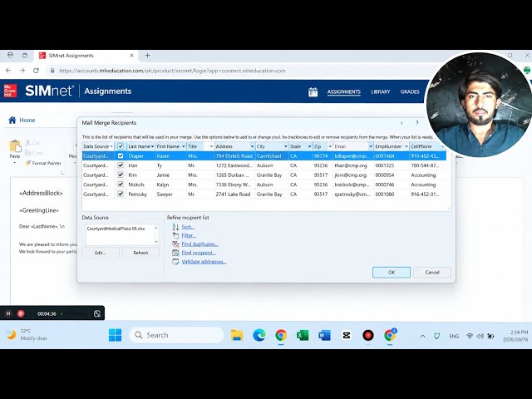
Task: Uncheck the Kim recipient checkbox
Action: (121, 175)
